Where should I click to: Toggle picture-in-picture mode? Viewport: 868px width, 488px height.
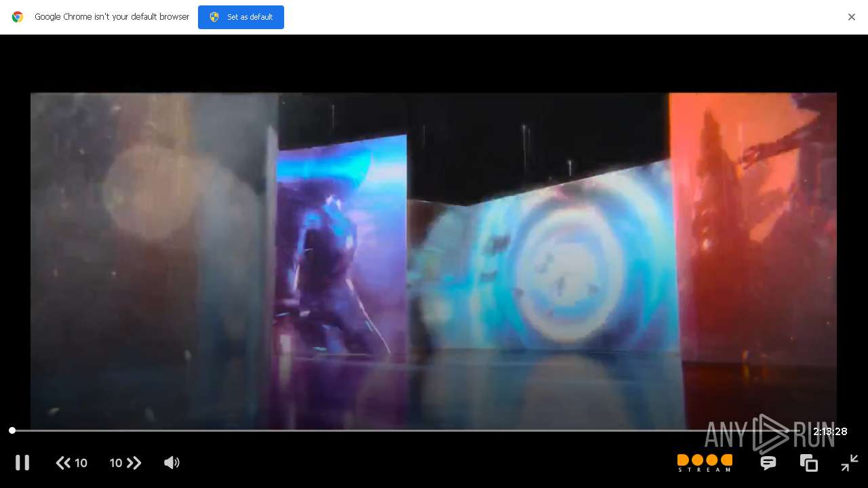(809, 463)
